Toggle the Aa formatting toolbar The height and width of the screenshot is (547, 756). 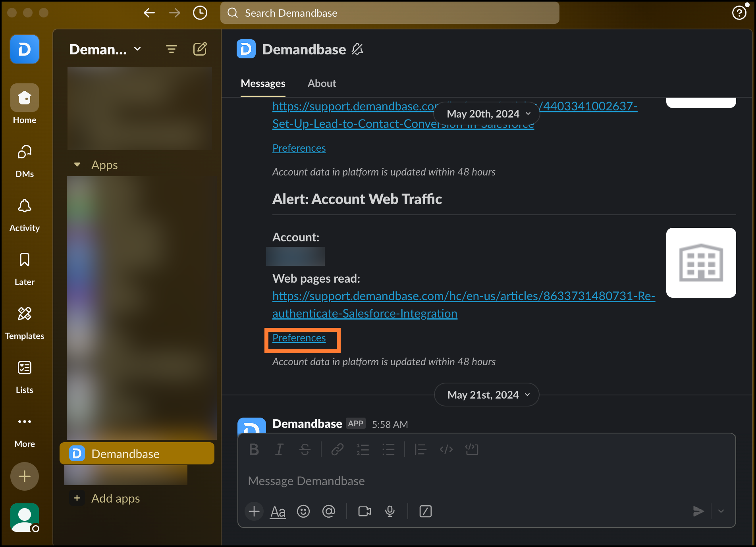(278, 511)
